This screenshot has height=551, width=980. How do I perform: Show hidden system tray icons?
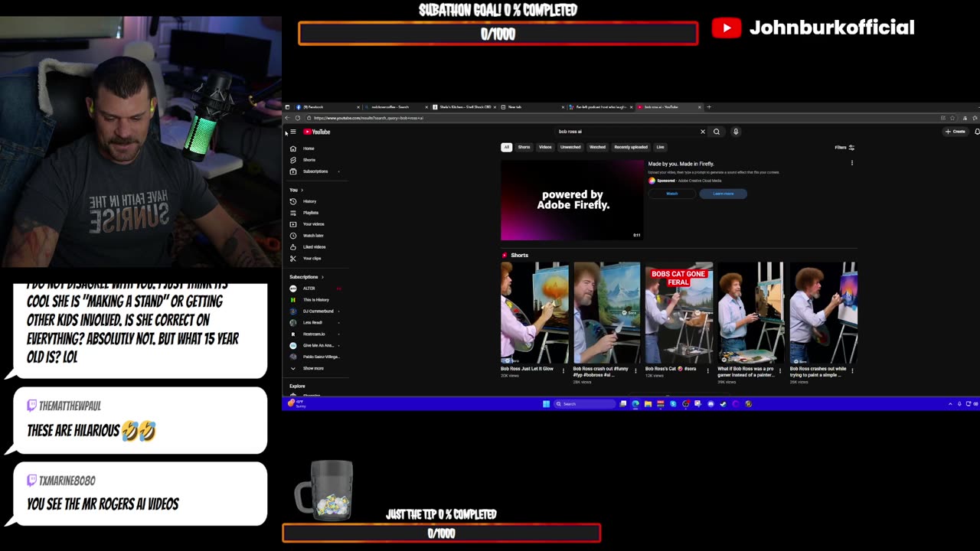pos(950,404)
